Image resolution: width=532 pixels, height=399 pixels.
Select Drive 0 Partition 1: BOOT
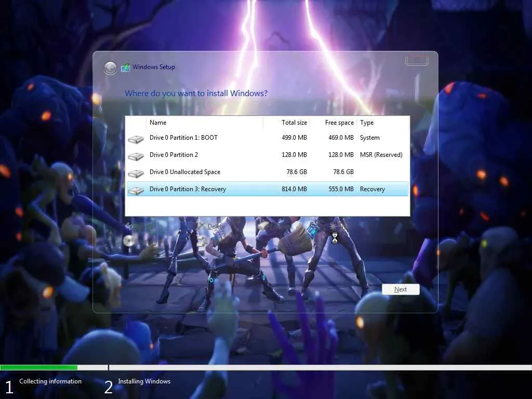click(x=268, y=138)
